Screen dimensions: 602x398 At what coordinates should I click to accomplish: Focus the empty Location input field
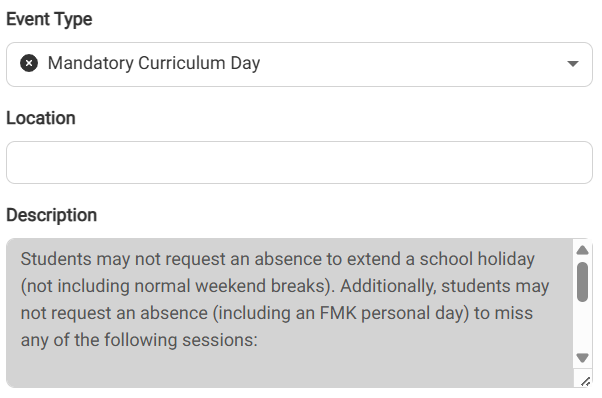pyautogui.click(x=299, y=162)
